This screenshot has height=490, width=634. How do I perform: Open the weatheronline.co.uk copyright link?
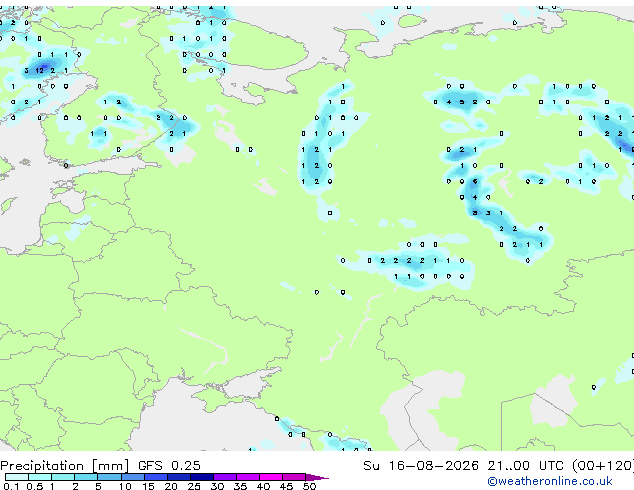pos(549,481)
